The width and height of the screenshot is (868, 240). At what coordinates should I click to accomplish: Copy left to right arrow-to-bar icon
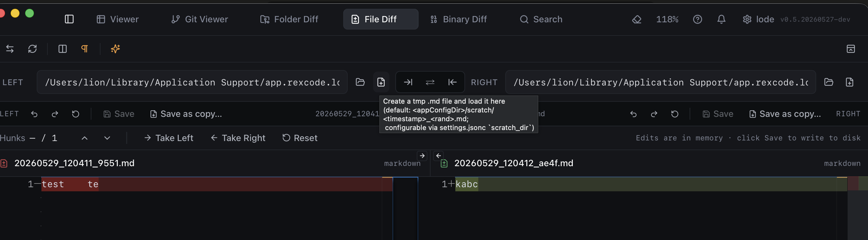[x=408, y=82]
